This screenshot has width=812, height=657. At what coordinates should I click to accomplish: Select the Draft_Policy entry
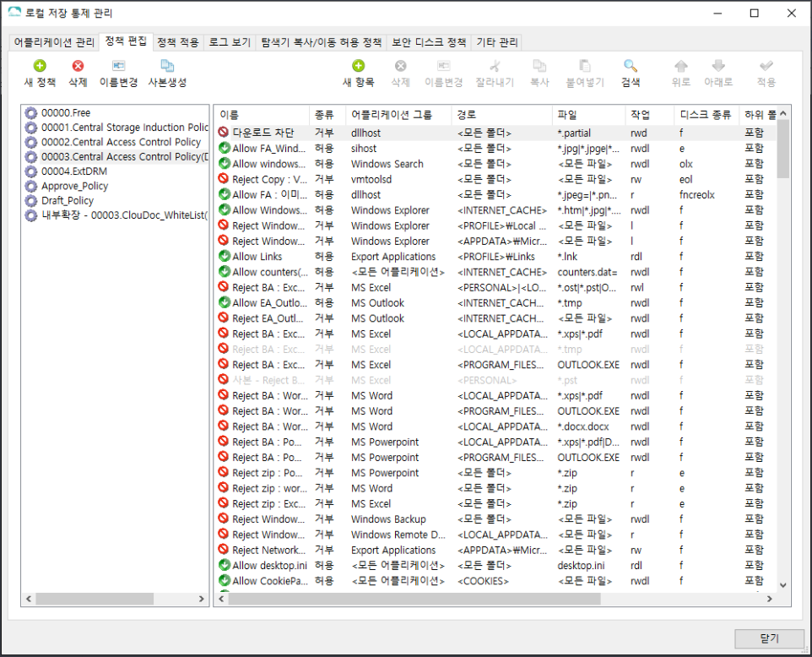tap(68, 200)
